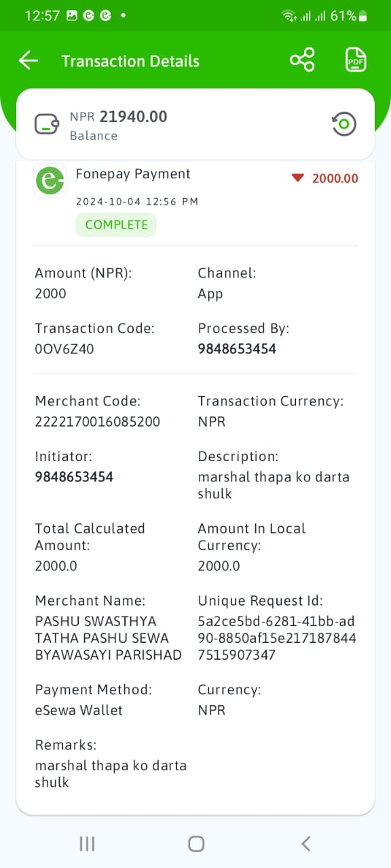Viewport: 391px width, 868px height.
Task: Tap the Transaction Details title
Action: tap(130, 61)
